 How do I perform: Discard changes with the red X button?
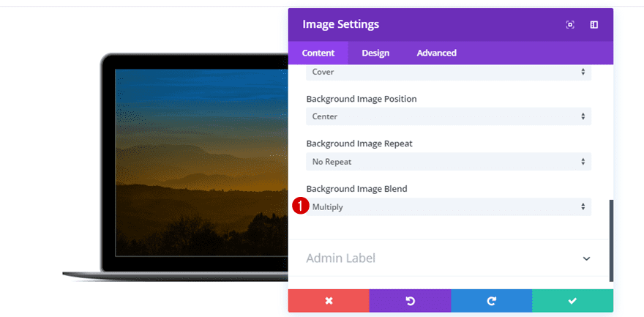click(329, 301)
